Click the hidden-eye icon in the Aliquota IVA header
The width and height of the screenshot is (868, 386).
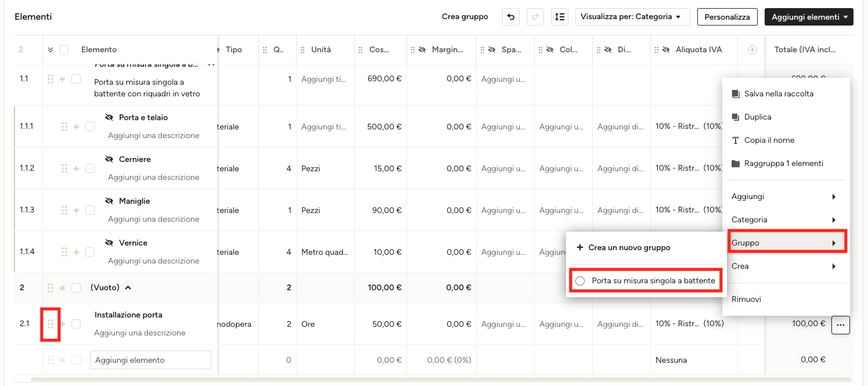click(667, 50)
